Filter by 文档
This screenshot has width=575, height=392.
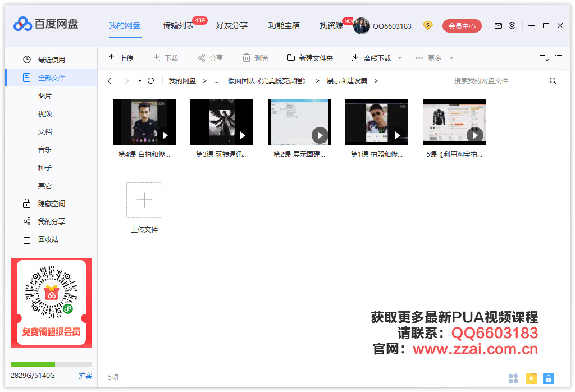[45, 131]
